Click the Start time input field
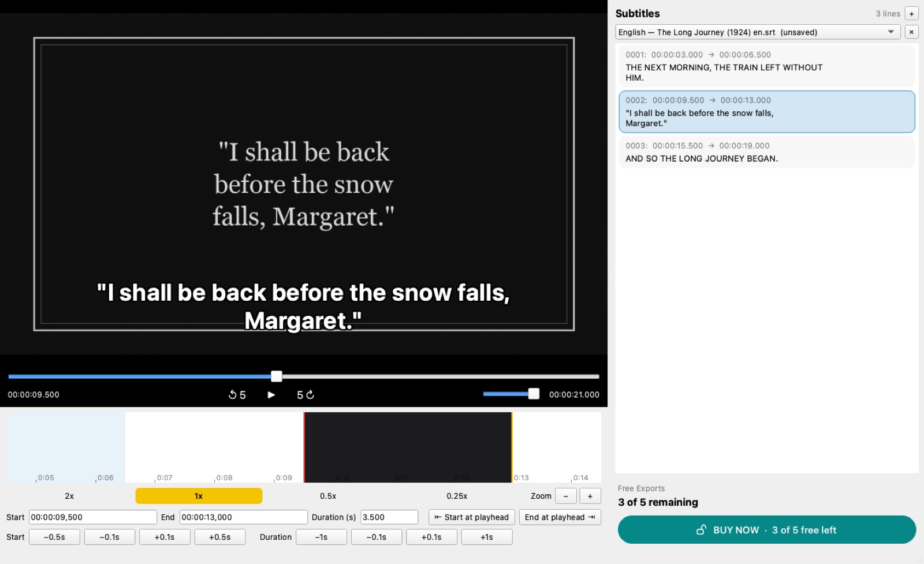 click(93, 517)
